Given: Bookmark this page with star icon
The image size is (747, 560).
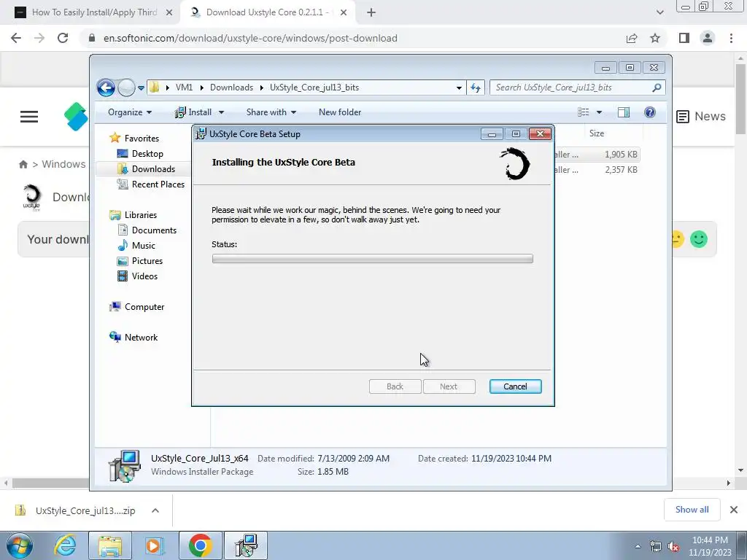Looking at the screenshot, I should 655,38.
